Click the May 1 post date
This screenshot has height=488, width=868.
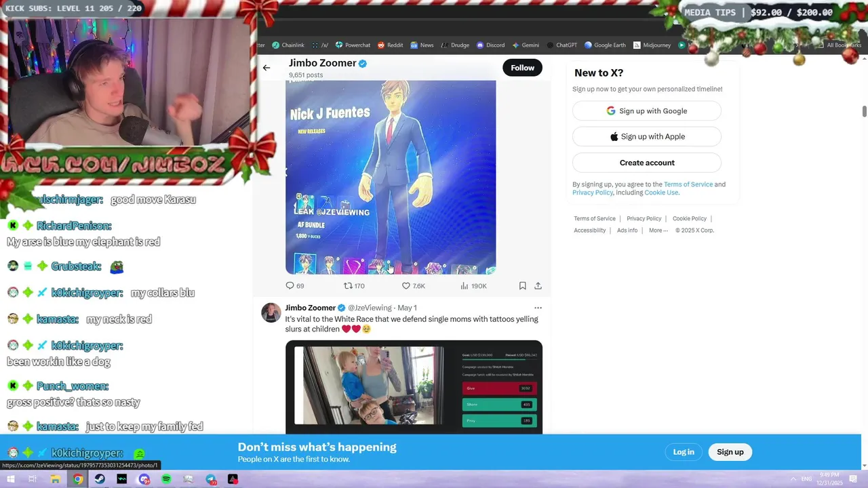pos(407,308)
